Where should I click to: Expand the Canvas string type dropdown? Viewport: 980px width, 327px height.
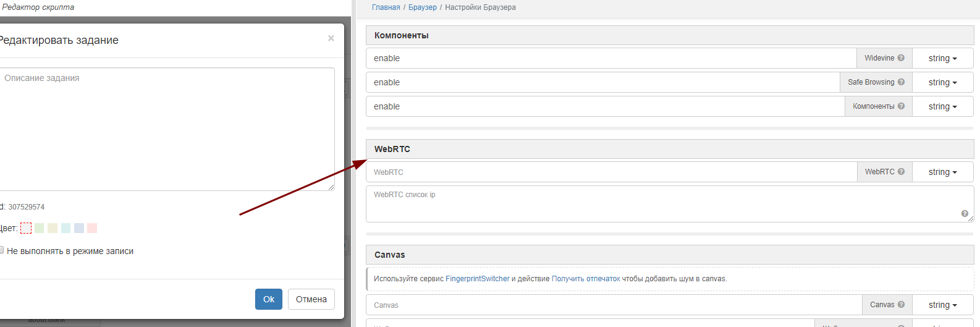point(942,305)
